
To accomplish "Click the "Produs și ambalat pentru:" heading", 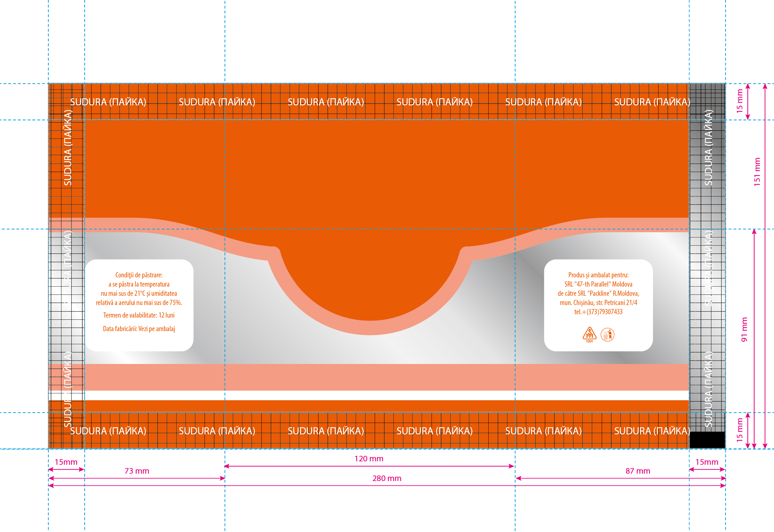I will [x=598, y=275].
